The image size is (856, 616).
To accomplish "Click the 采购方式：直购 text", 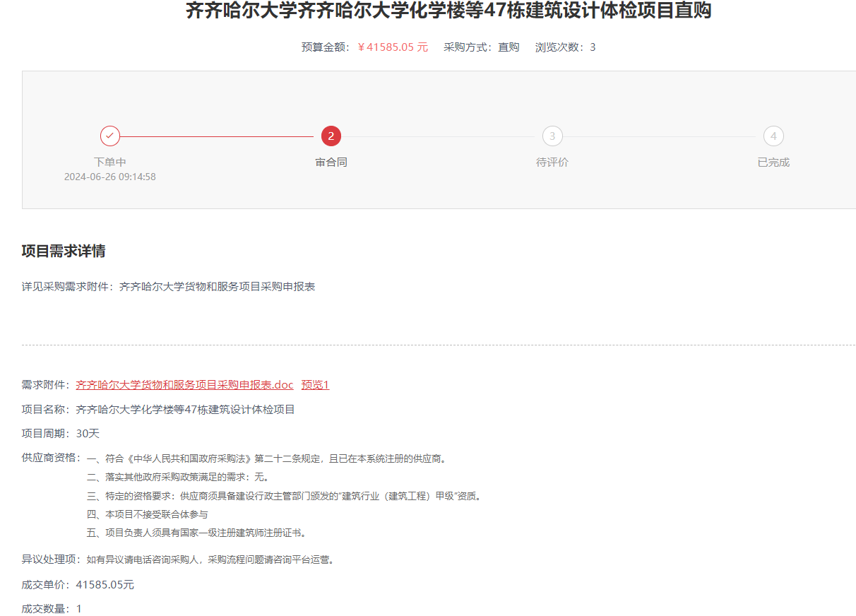I will [x=481, y=47].
